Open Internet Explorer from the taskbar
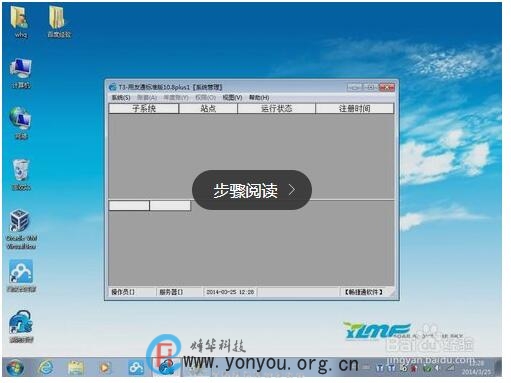This screenshot has height=383, width=511. 46,368
